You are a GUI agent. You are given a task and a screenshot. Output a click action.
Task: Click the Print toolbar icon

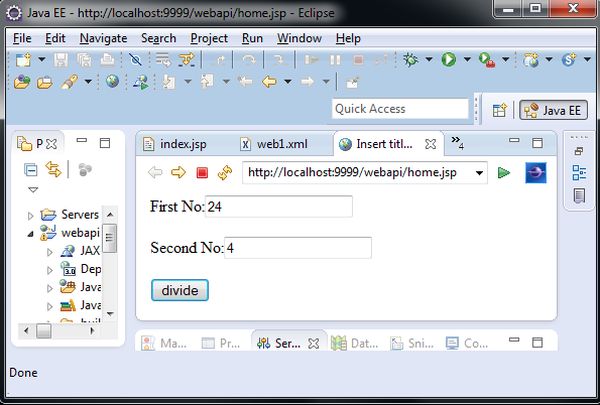(107, 60)
